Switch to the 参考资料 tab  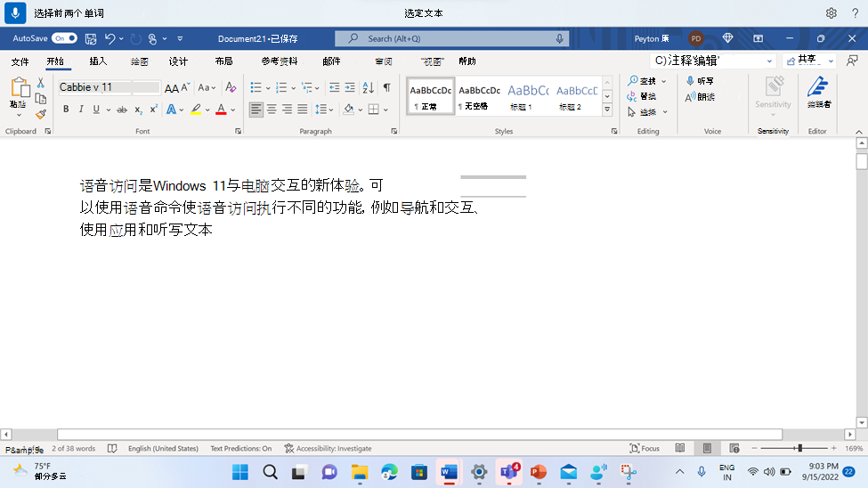(279, 61)
